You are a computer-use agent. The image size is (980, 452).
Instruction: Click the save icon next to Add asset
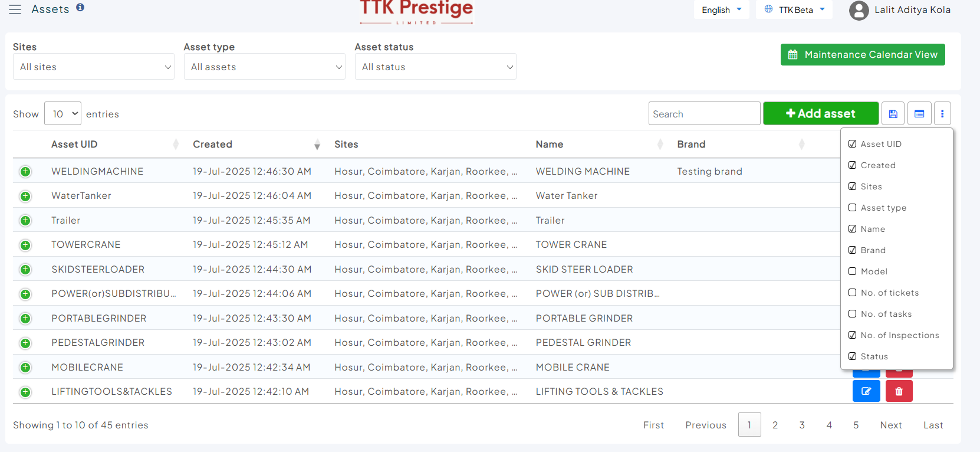pyautogui.click(x=893, y=114)
